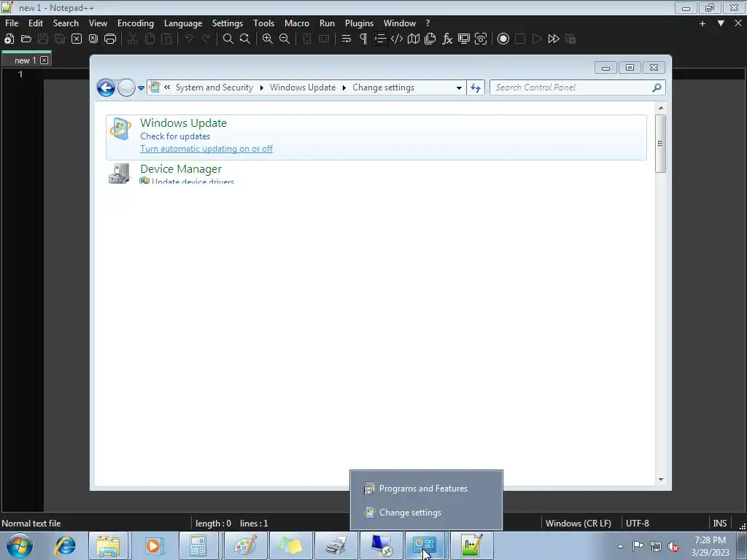747x560 pixels.
Task: Launch Internet Explorer from the taskbar
Action: coord(65,545)
